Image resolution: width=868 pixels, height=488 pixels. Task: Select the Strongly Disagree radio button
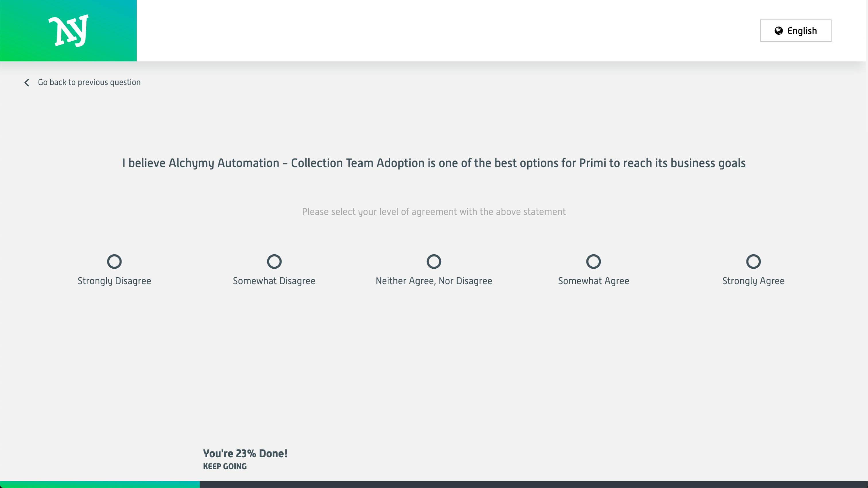click(x=115, y=262)
